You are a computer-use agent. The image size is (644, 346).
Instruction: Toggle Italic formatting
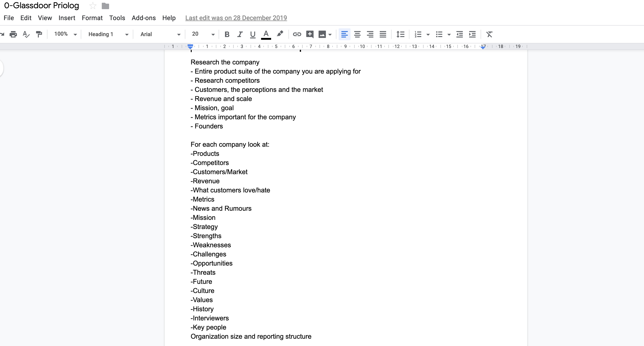[240, 34]
